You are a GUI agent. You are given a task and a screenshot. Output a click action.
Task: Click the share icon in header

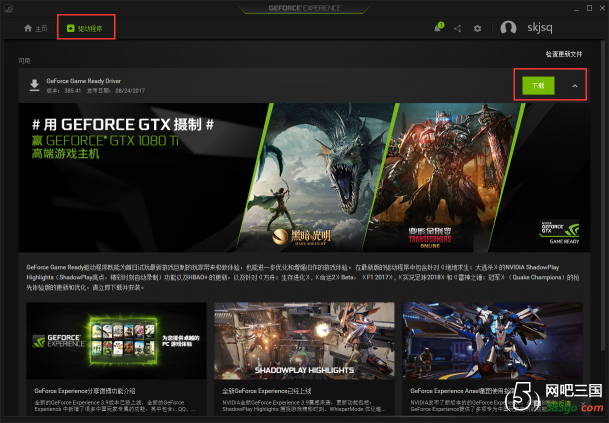click(x=458, y=28)
